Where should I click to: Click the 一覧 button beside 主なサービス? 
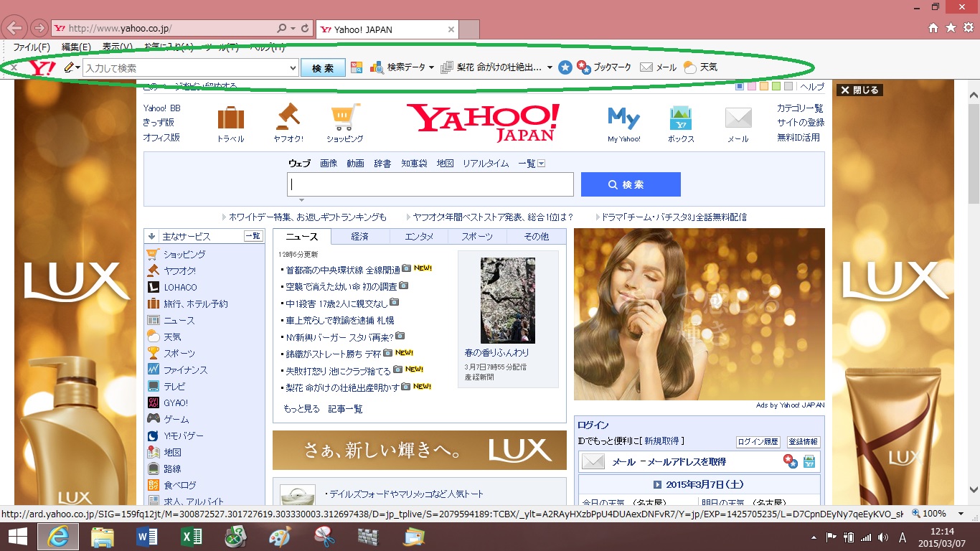click(x=253, y=236)
